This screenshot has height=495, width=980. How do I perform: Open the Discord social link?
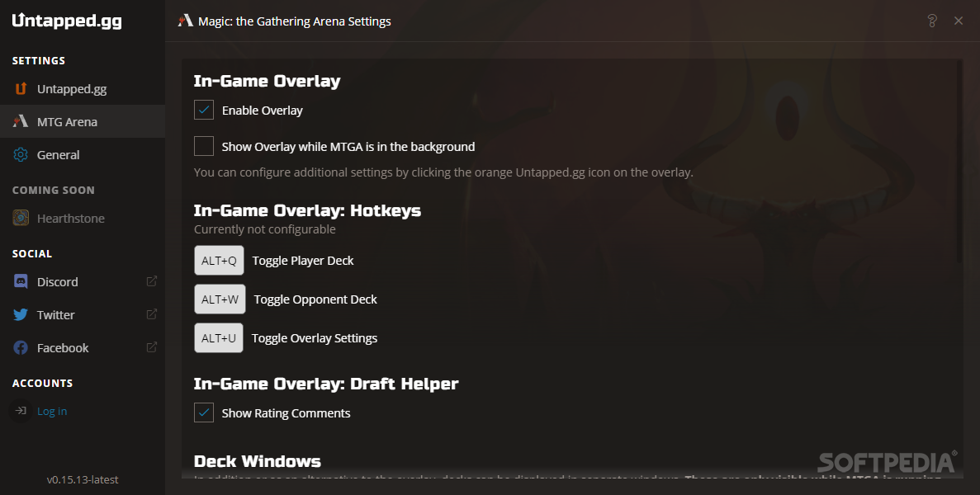pyautogui.click(x=83, y=281)
